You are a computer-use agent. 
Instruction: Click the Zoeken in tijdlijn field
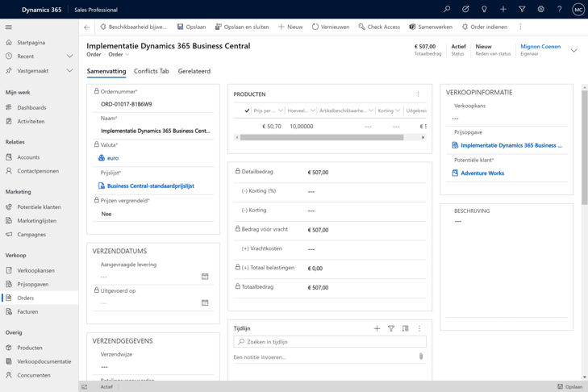point(330,342)
